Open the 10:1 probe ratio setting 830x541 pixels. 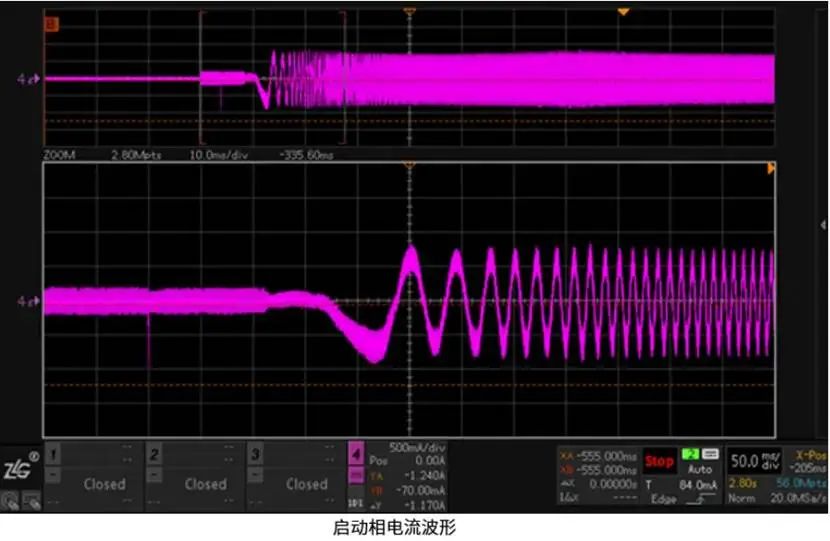[356, 503]
